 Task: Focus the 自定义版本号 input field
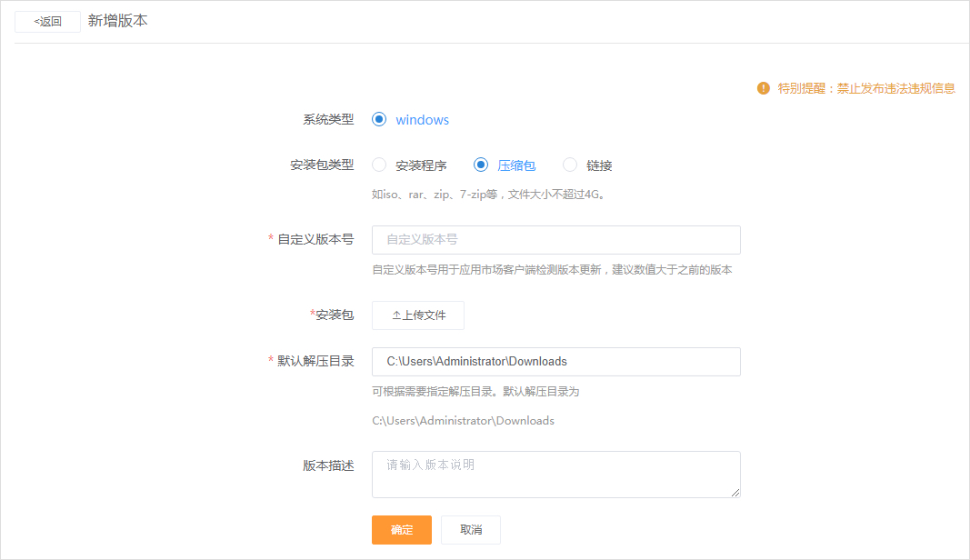coord(555,239)
